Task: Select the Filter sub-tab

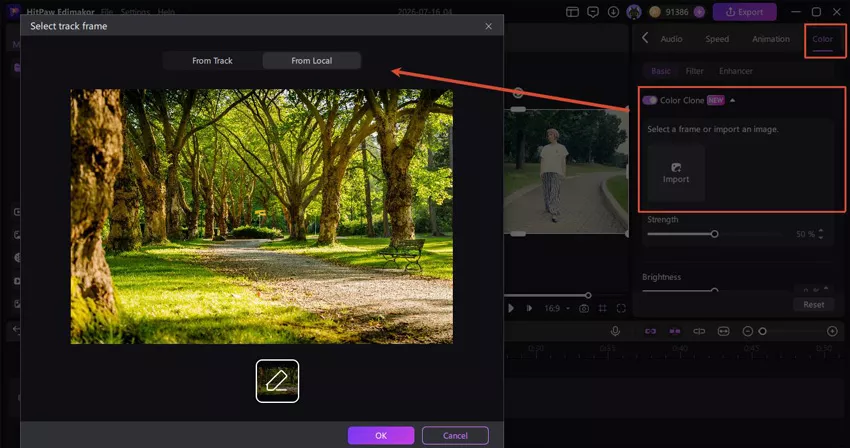Action: pos(694,71)
